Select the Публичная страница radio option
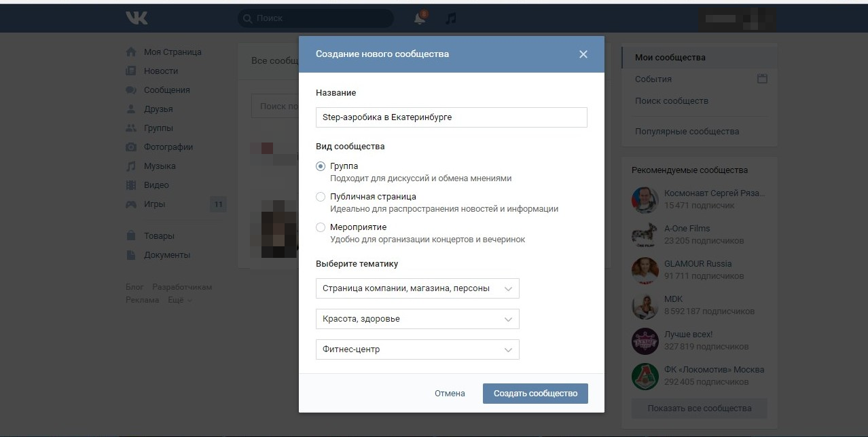 (x=321, y=197)
